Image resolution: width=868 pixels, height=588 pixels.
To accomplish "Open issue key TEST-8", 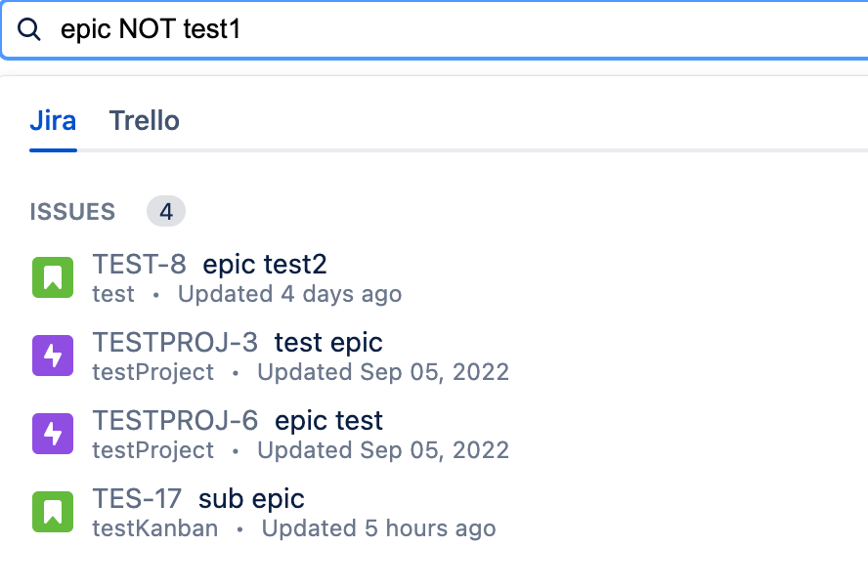I will point(139,264).
